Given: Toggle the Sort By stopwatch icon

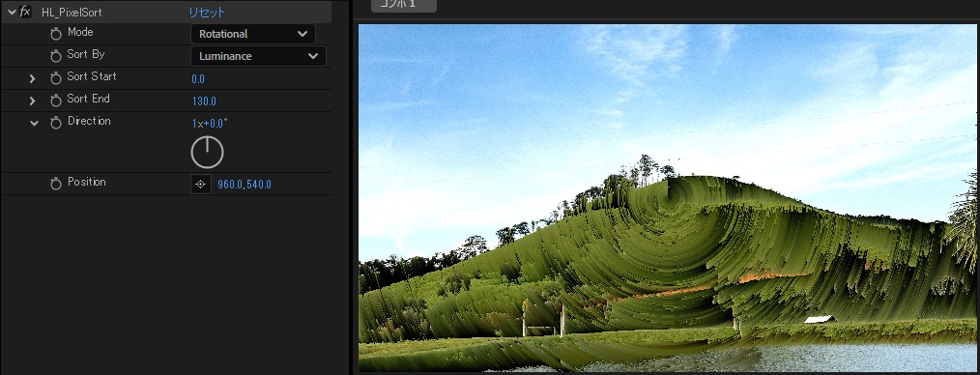Looking at the screenshot, I should pos(56,56).
